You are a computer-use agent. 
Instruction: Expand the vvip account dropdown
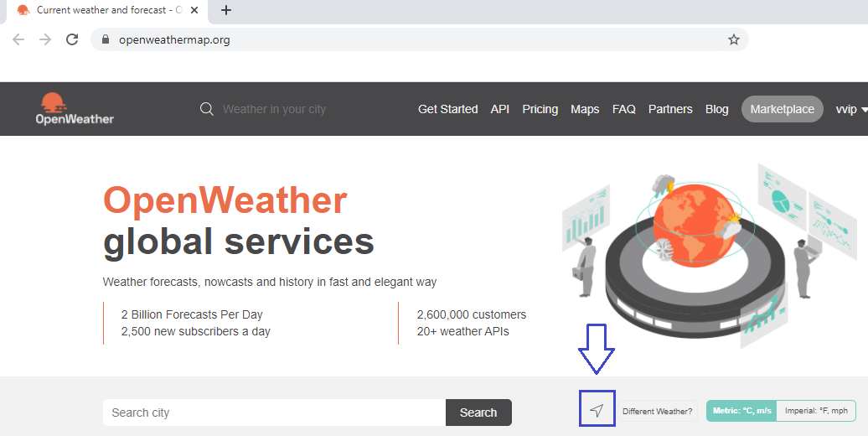pyautogui.click(x=851, y=109)
